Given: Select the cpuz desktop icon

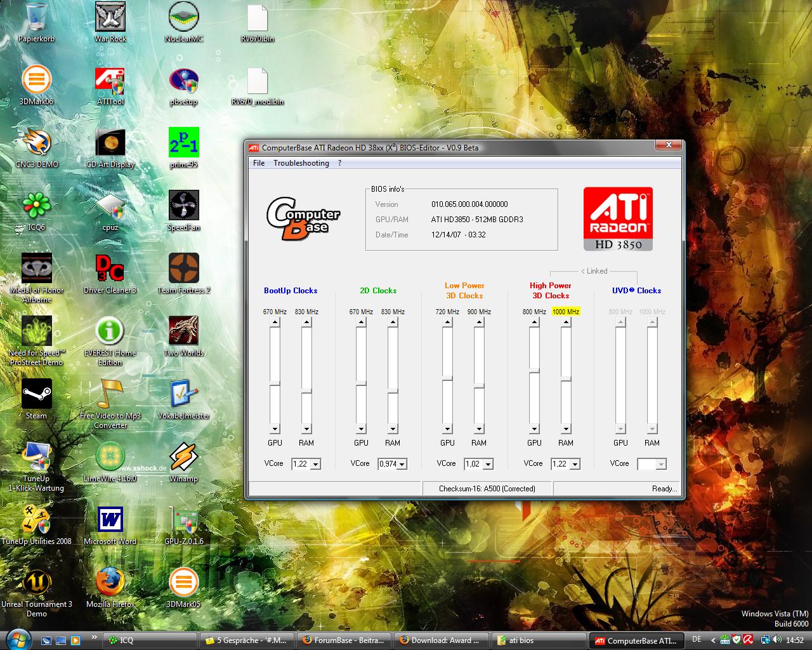Looking at the screenshot, I should tap(110, 211).
